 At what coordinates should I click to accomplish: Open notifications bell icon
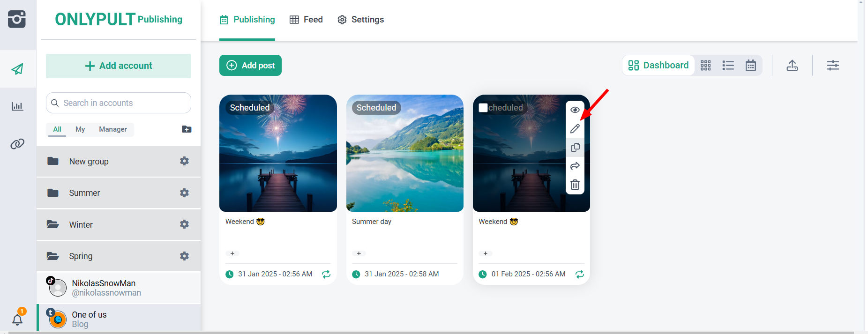(x=17, y=319)
